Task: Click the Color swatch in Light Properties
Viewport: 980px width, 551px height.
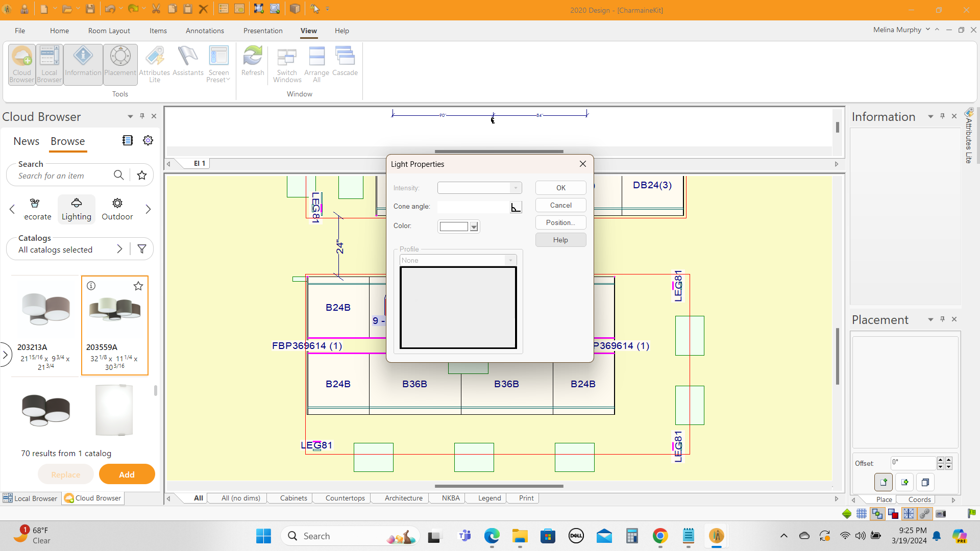Action: click(x=454, y=227)
